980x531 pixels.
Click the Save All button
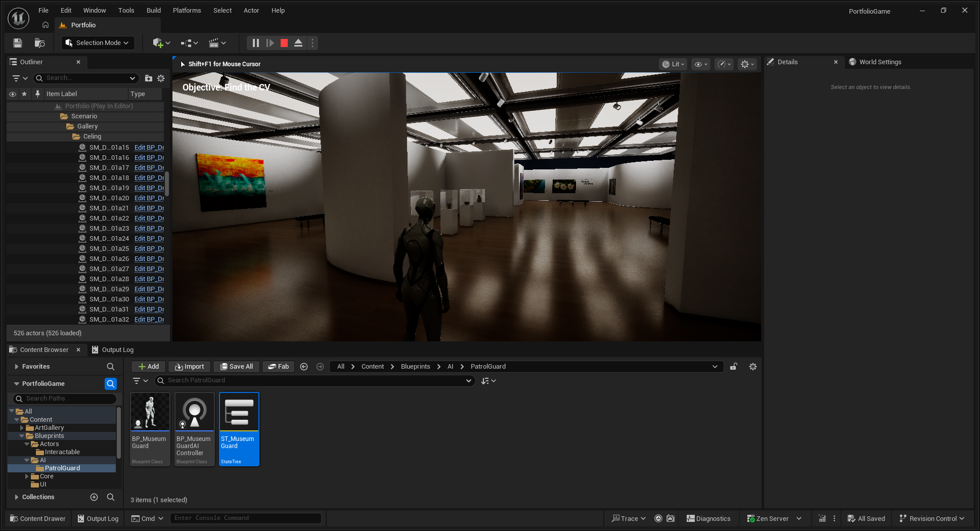click(237, 367)
